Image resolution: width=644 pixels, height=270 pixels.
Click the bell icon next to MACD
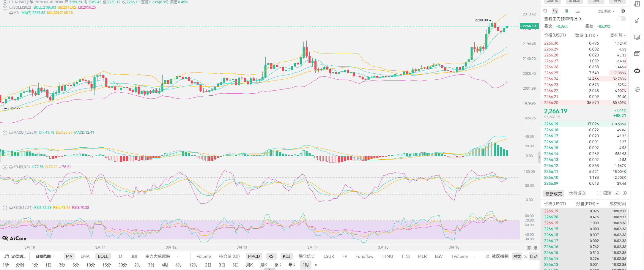[11, 132]
